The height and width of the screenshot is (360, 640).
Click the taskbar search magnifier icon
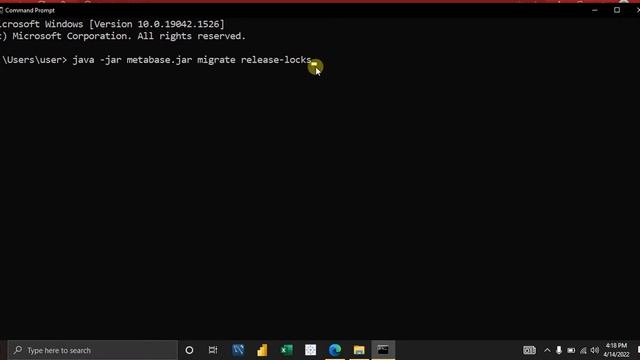click(18, 350)
